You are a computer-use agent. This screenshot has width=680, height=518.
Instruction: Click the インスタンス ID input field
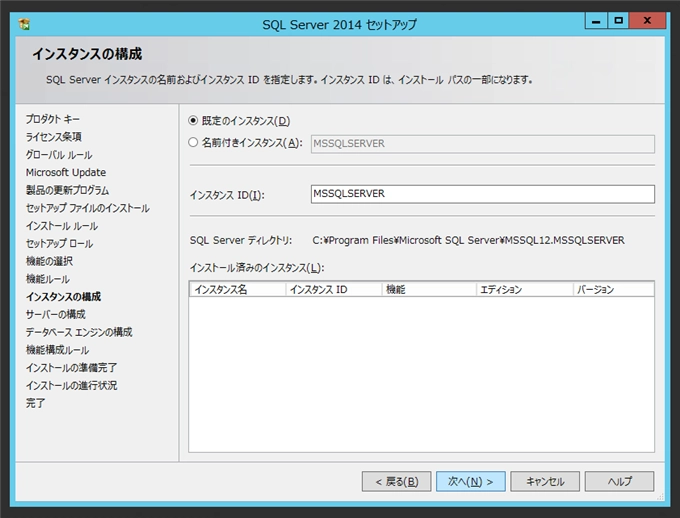tap(483, 194)
